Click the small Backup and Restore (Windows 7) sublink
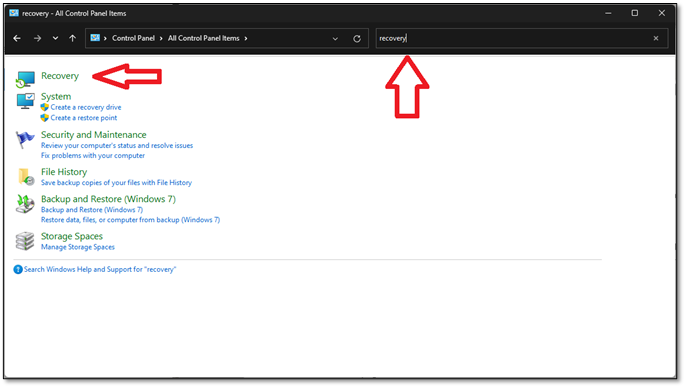 point(92,210)
